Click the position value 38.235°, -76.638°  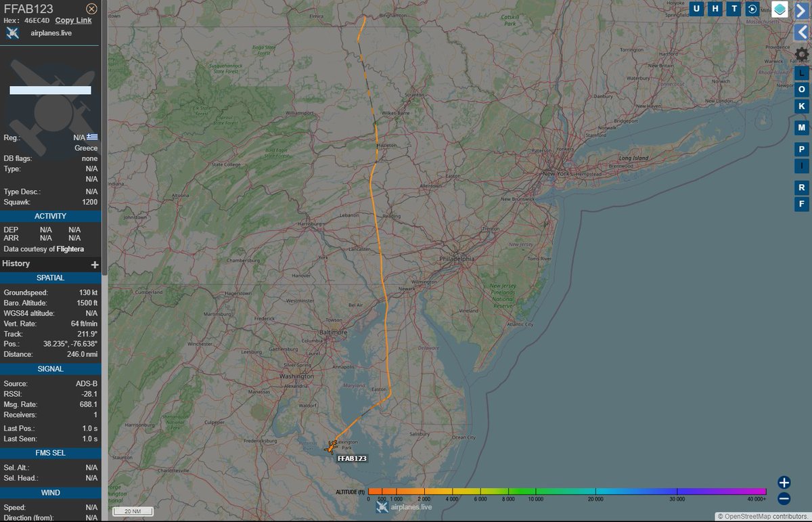click(x=70, y=344)
